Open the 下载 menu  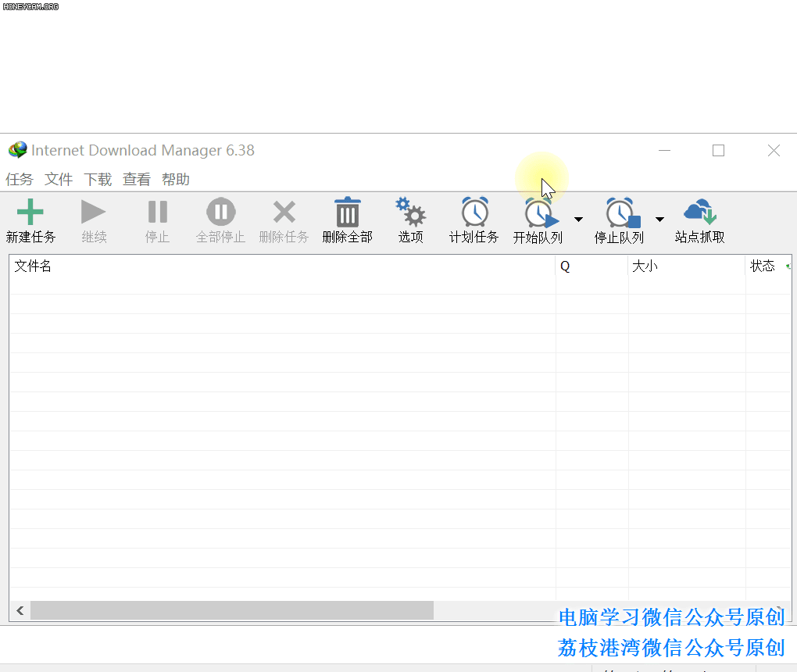[98, 180]
